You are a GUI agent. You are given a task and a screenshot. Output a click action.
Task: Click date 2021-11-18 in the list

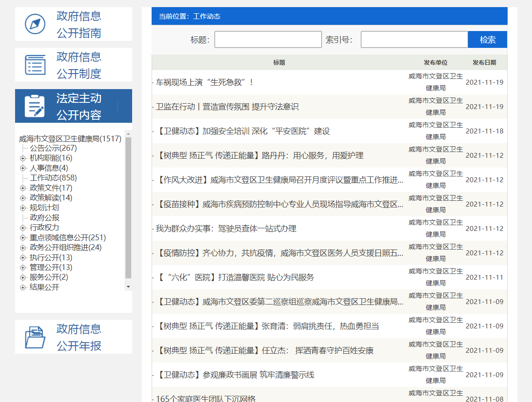[x=485, y=131]
